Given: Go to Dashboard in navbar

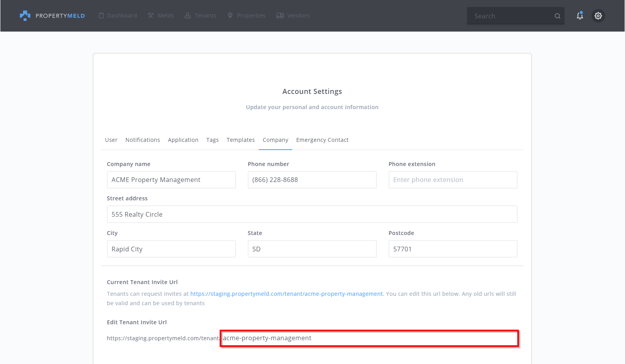Looking at the screenshot, I should tap(118, 16).
